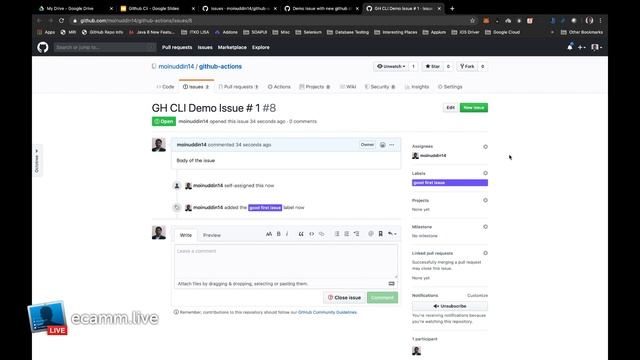
Task: Click the good first issue label in timeline
Action: (x=265, y=207)
